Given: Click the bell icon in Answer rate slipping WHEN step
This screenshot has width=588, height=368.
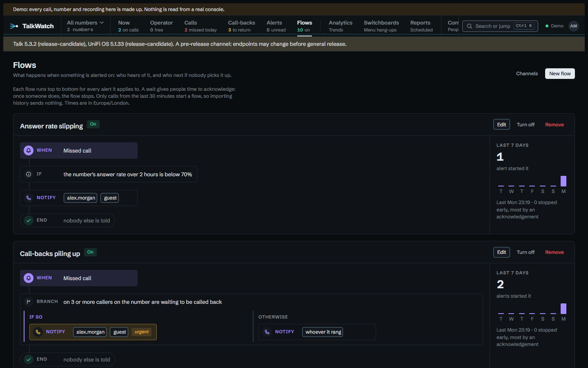Looking at the screenshot, I should (x=29, y=150).
